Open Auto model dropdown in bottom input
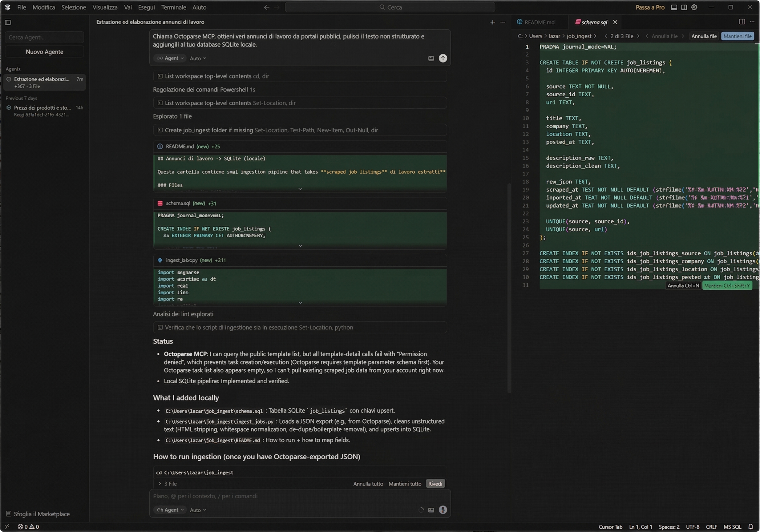The width and height of the screenshot is (760, 532). tap(198, 510)
